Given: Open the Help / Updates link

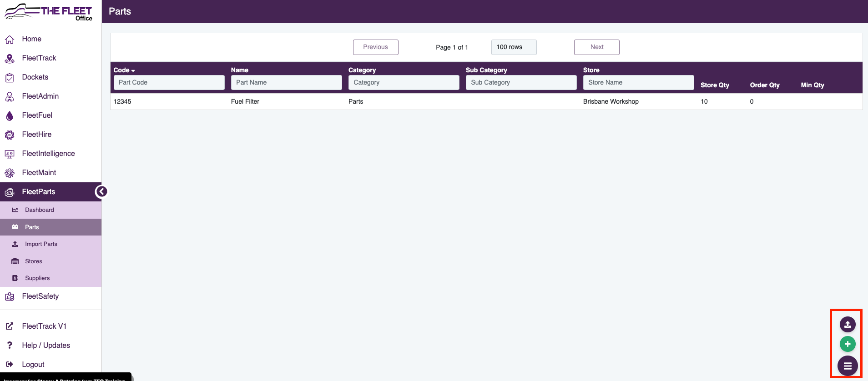Looking at the screenshot, I should pyautogui.click(x=46, y=346).
